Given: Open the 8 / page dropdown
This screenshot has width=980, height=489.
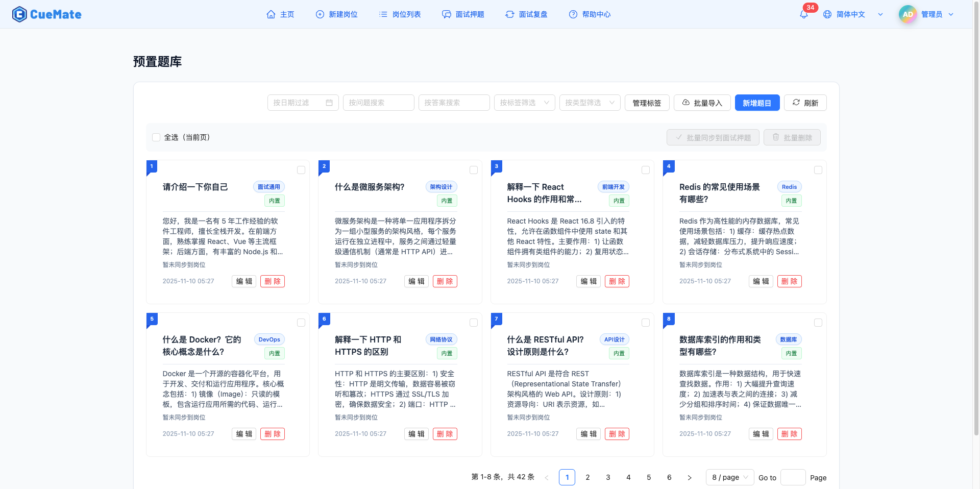Looking at the screenshot, I should [x=729, y=477].
